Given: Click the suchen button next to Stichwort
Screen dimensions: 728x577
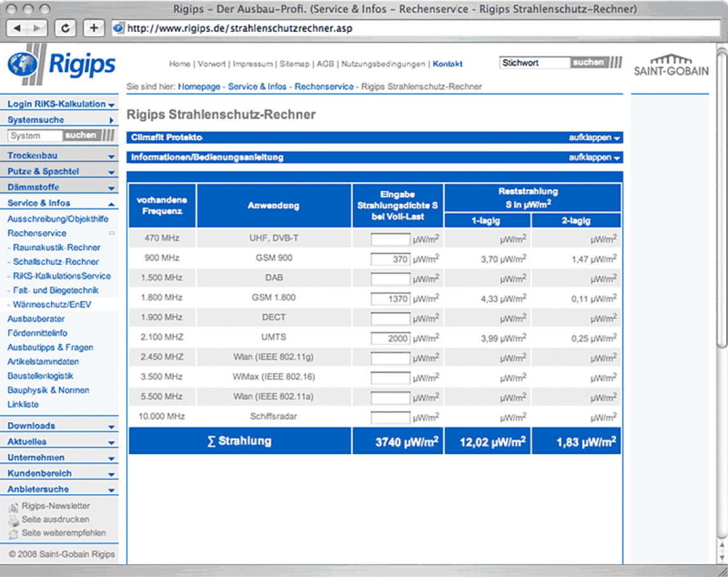Looking at the screenshot, I should click(x=588, y=62).
